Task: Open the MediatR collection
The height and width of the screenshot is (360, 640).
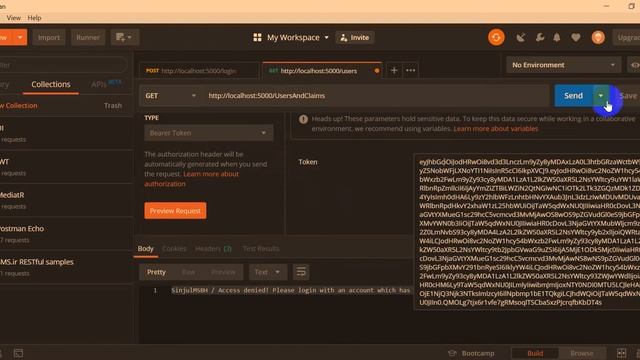Action: point(66,200)
